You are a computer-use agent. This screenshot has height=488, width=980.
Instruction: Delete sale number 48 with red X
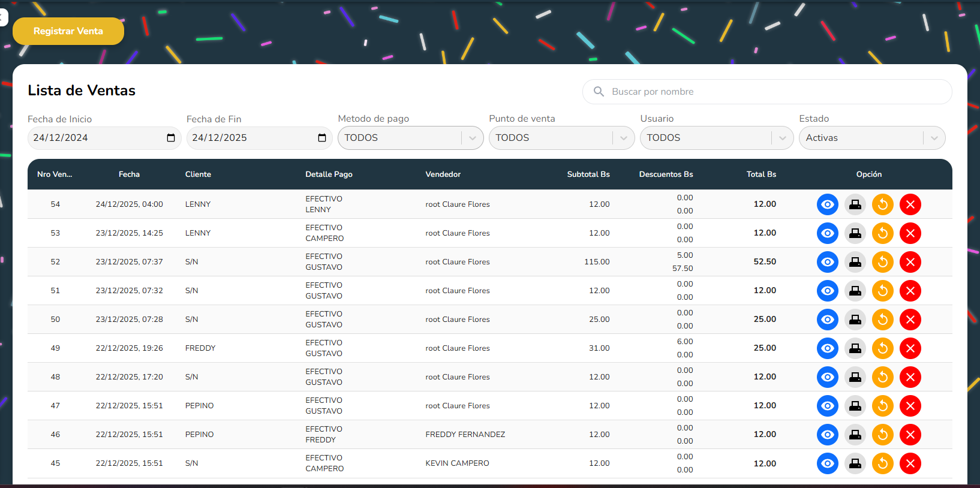coord(910,377)
